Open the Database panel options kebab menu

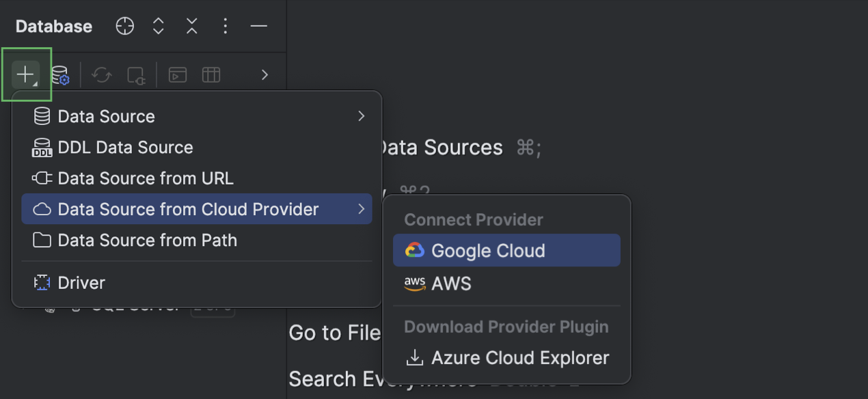click(x=226, y=27)
